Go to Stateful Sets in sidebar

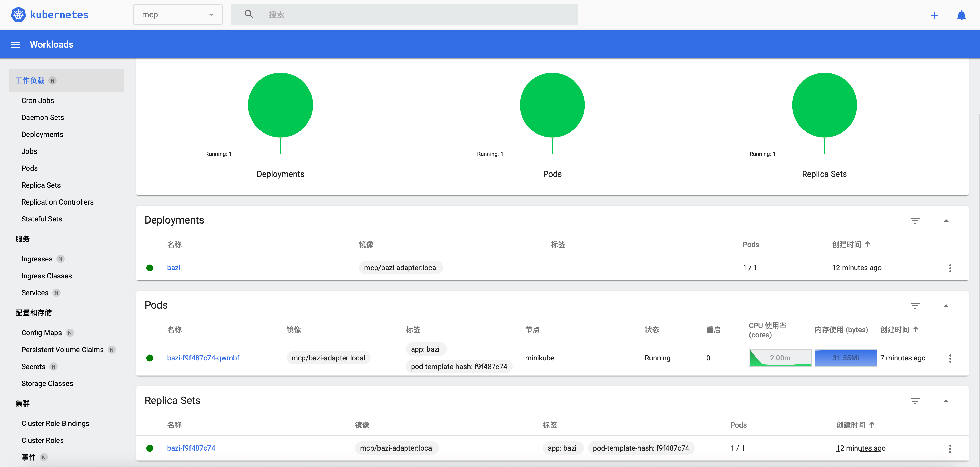pyautogui.click(x=42, y=219)
